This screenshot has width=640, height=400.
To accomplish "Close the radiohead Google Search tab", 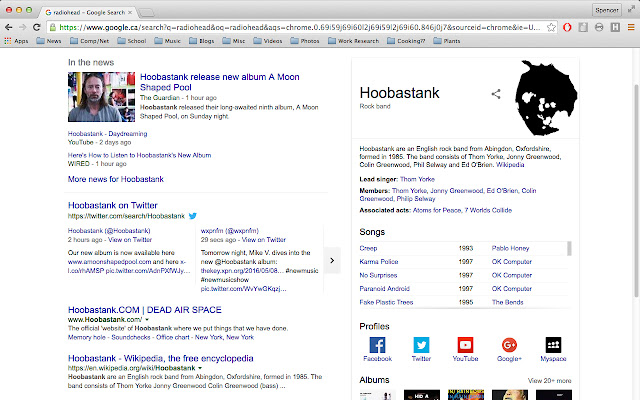I will point(130,12).
